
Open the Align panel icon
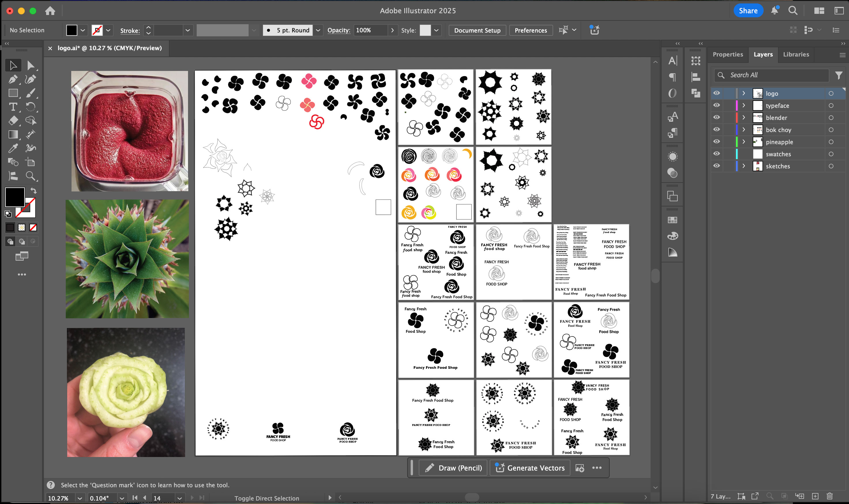click(696, 77)
